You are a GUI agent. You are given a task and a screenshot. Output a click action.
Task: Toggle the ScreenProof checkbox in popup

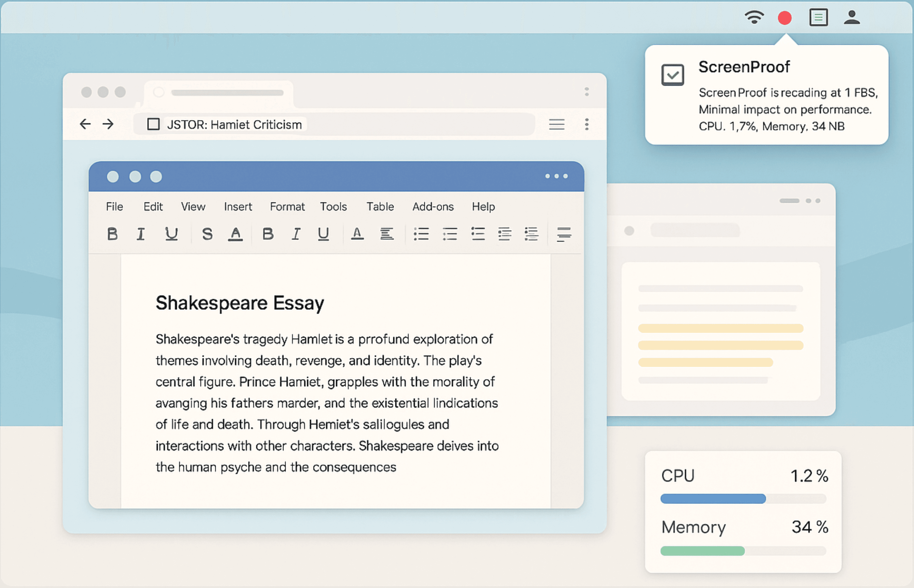click(x=672, y=75)
